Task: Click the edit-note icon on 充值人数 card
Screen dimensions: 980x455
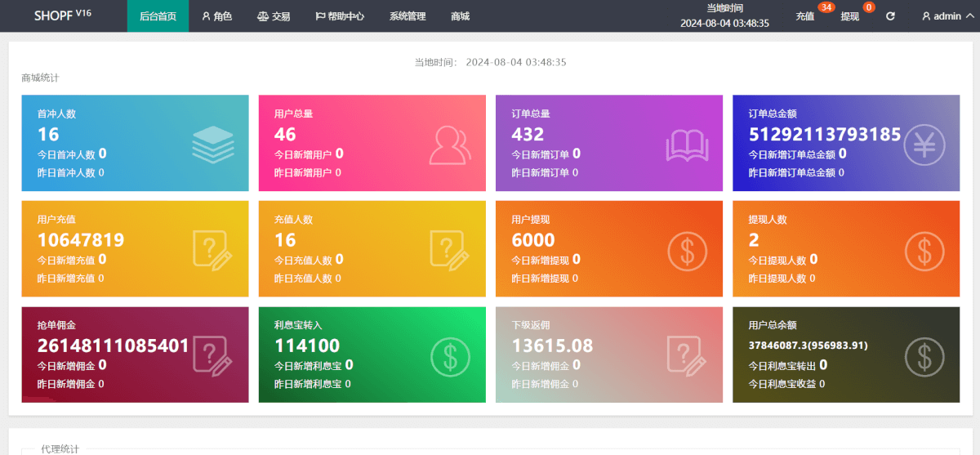Action: [x=449, y=250]
